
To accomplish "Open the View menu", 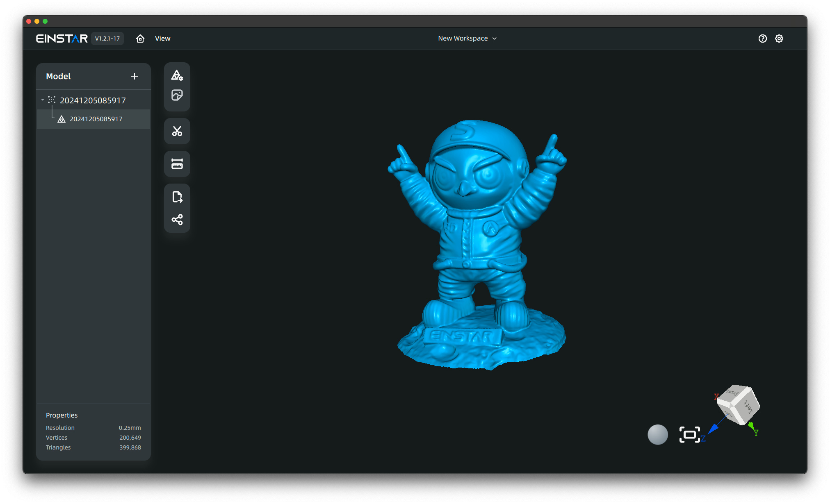I will coord(162,39).
